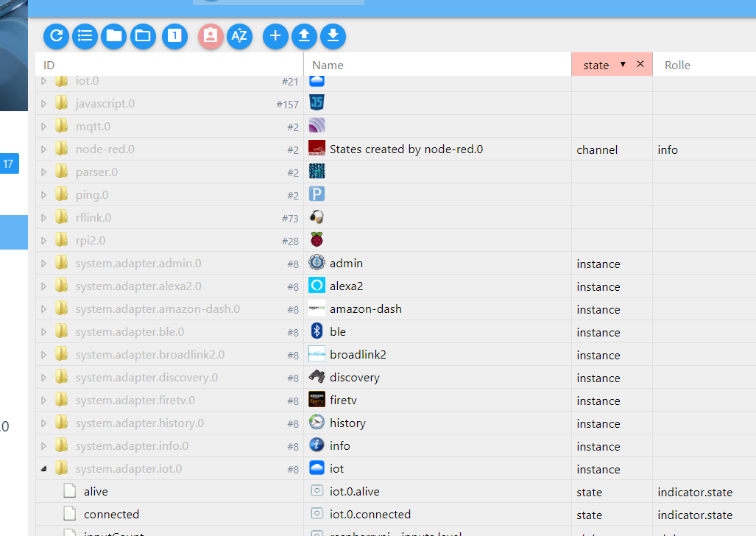
Task: Expand all folders with outlined folder icon
Action: coord(143,35)
